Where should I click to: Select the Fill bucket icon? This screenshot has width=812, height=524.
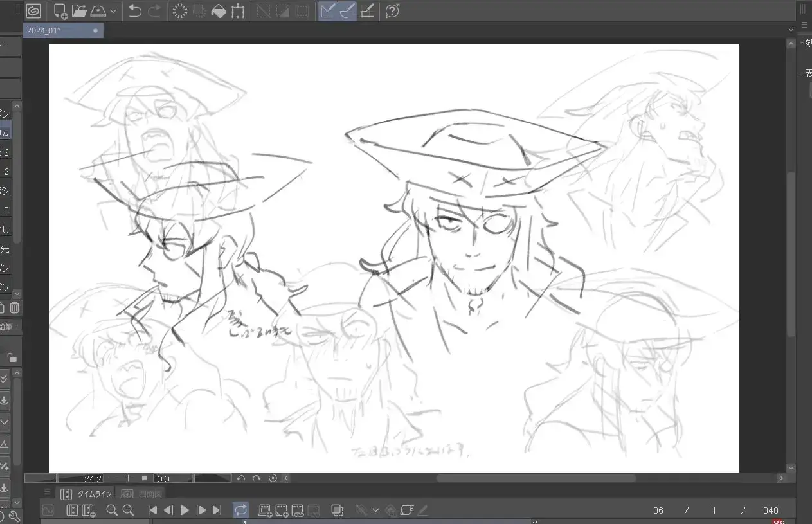tap(219, 11)
